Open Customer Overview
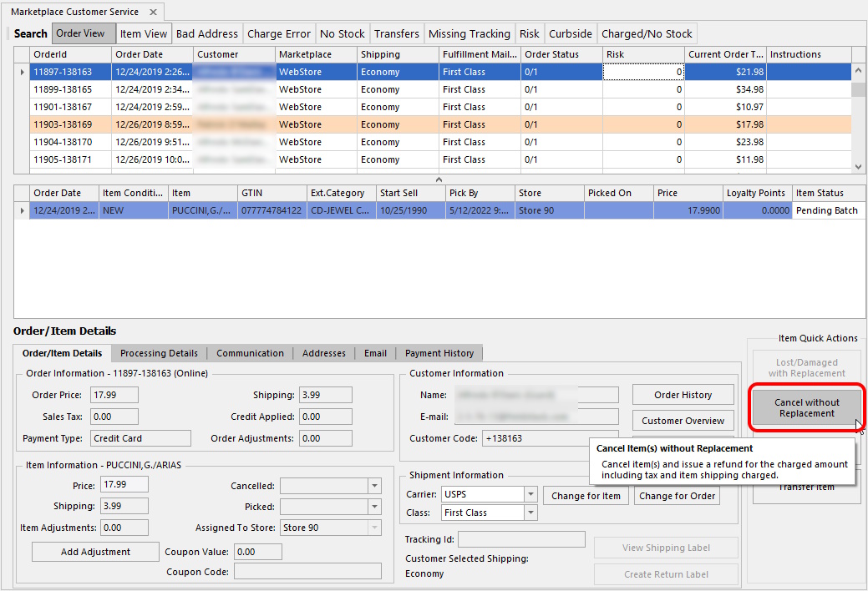The height and width of the screenshot is (591, 868). (x=683, y=421)
